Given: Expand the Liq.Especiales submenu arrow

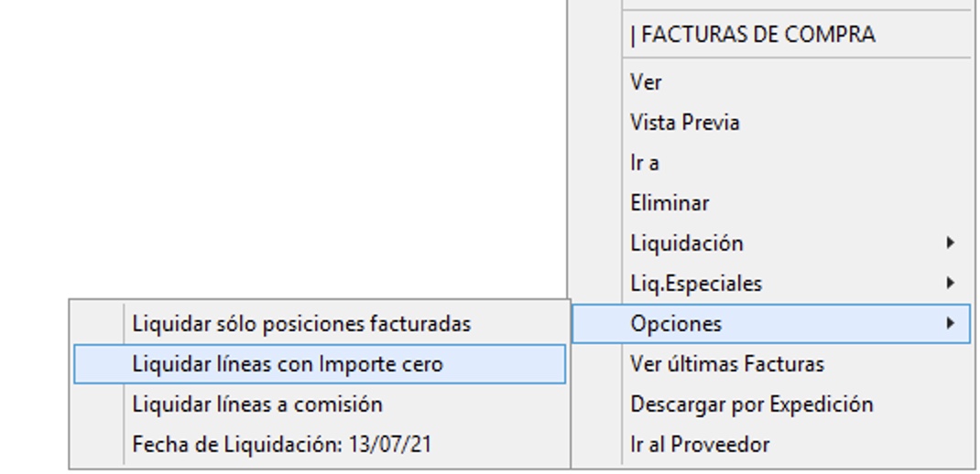Looking at the screenshot, I should point(951,284).
